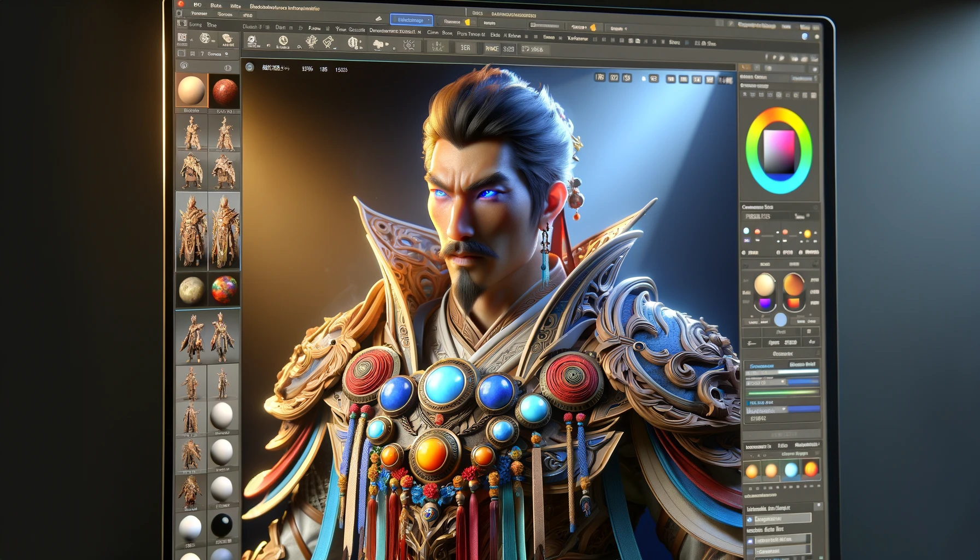This screenshot has height=560, width=980.
Task: Select the clock dial tool icon in the toolbar
Action: (283, 40)
